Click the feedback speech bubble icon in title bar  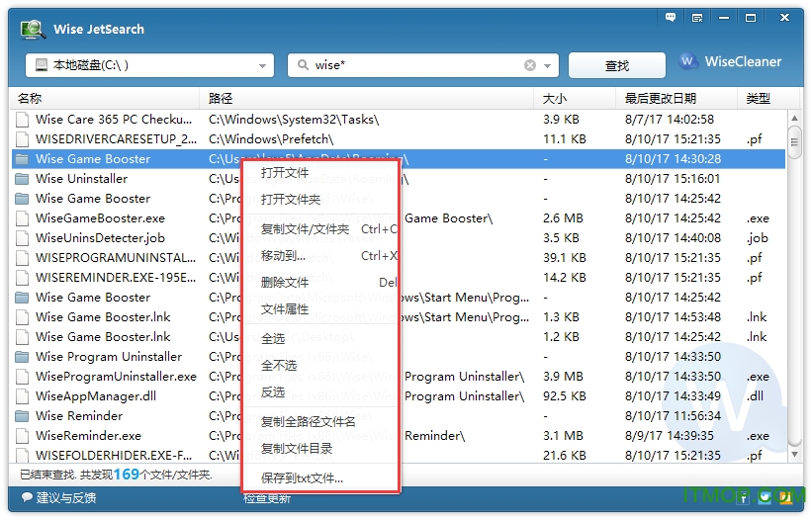click(x=672, y=18)
